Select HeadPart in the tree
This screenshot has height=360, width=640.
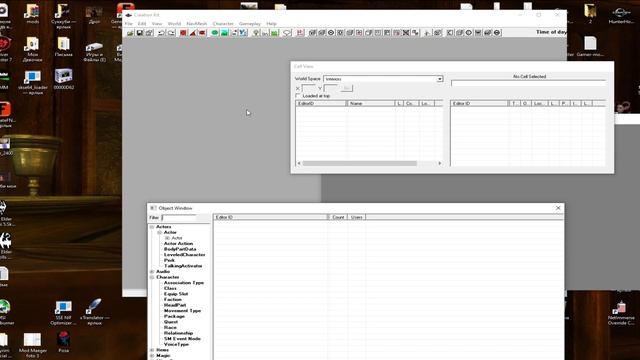[x=175, y=305]
